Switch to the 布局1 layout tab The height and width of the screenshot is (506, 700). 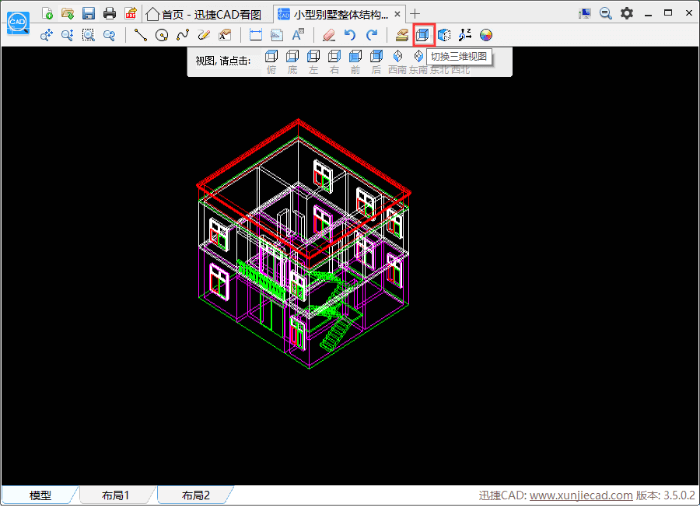coord(116,495)
